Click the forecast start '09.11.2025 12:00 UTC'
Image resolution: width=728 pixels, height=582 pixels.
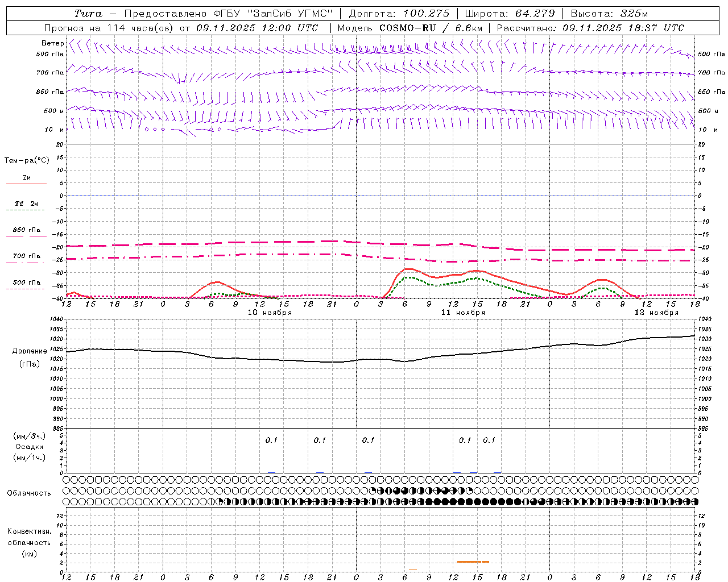[x=257, y=28]
